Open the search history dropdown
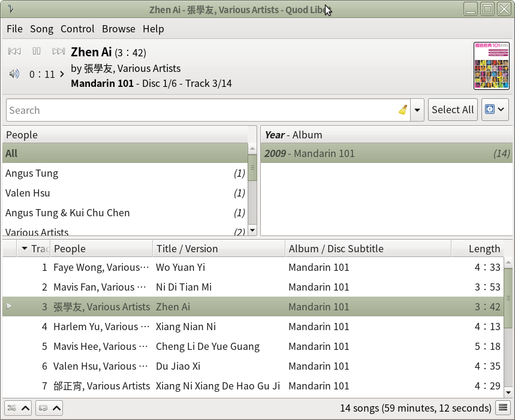Screen dimensions: 515x420 click(x=417, y=110)
